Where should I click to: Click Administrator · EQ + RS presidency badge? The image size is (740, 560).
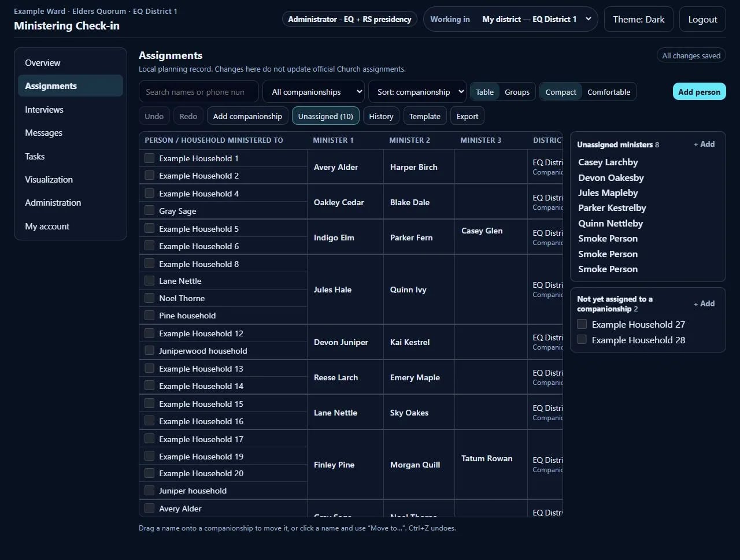pyautogui.click(x=350, y=19)
